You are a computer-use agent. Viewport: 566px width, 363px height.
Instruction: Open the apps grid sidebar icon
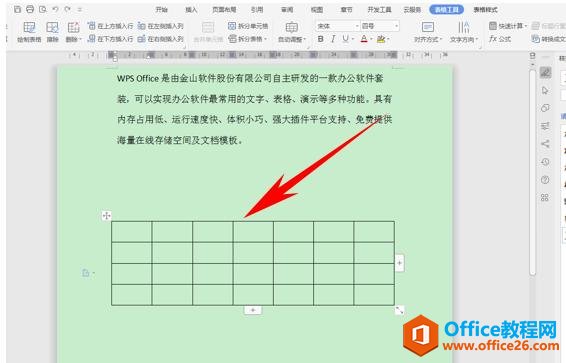(545, 197)
